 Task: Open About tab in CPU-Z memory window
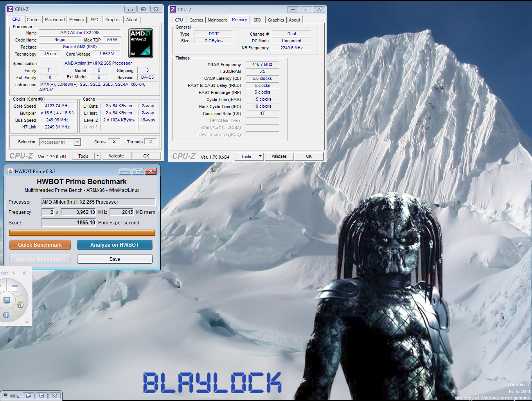click(x=295, y=20)
